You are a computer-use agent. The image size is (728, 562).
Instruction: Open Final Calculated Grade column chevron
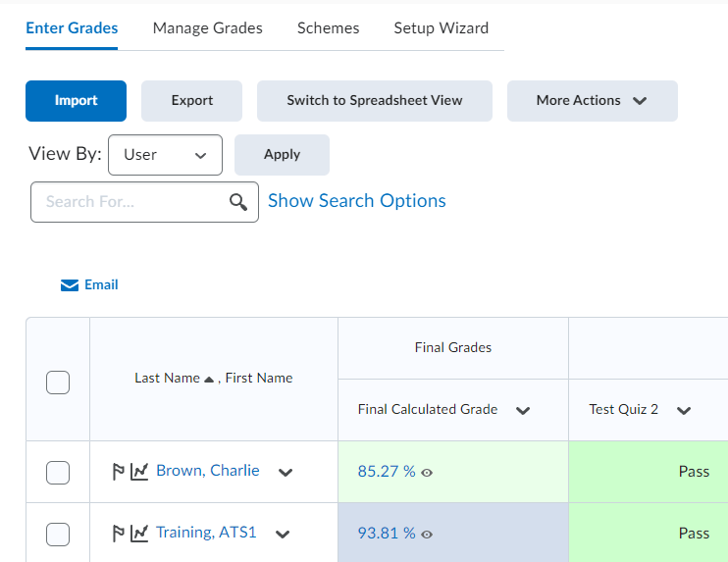523,410
